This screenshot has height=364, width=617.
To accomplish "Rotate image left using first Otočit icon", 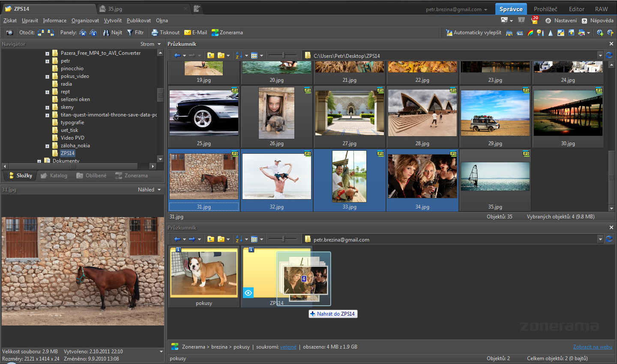I will [x=41, y=33].
